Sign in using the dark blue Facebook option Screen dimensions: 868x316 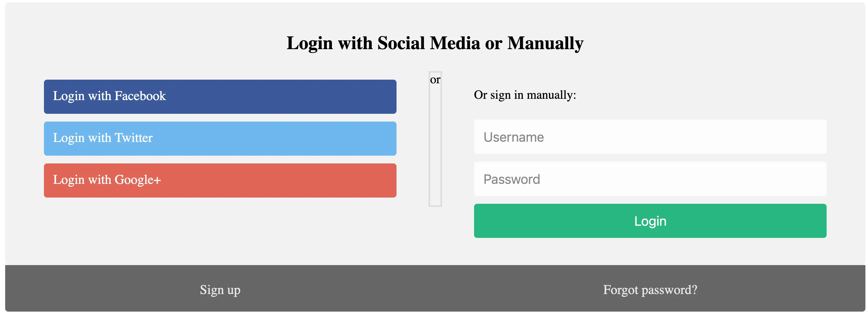pyautogui.click(x=220, y=96)
